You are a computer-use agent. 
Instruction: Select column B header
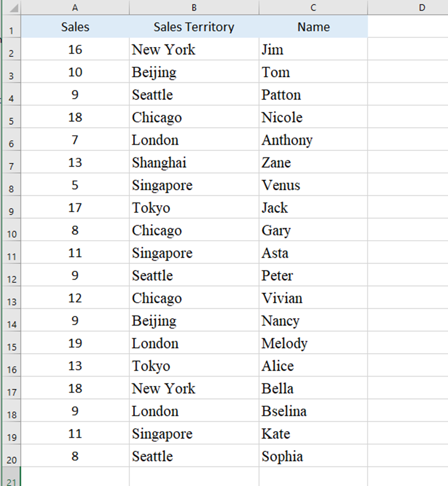click(194, 7)
